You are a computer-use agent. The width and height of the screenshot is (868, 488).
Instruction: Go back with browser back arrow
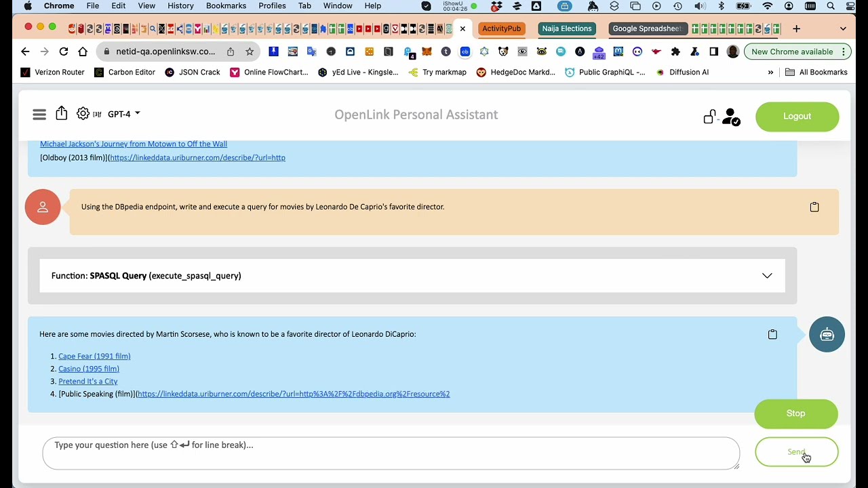pyautogui.click(x=25, y=52)
